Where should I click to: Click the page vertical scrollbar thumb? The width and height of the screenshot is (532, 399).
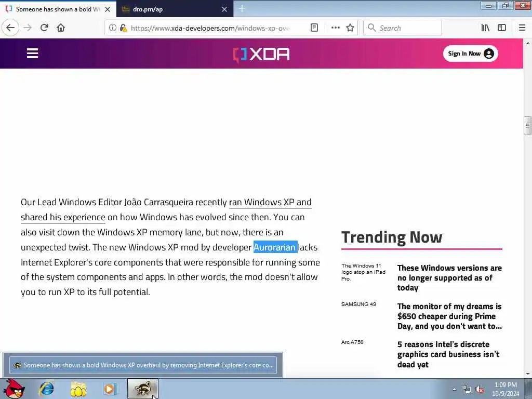527,126
